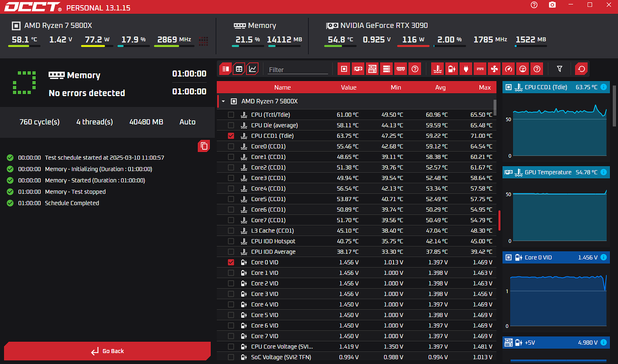Image resolution: width=618 pixels, height=364 pixels.
Task: Copy the test log using clipboard icon
Action: point(204,146)
